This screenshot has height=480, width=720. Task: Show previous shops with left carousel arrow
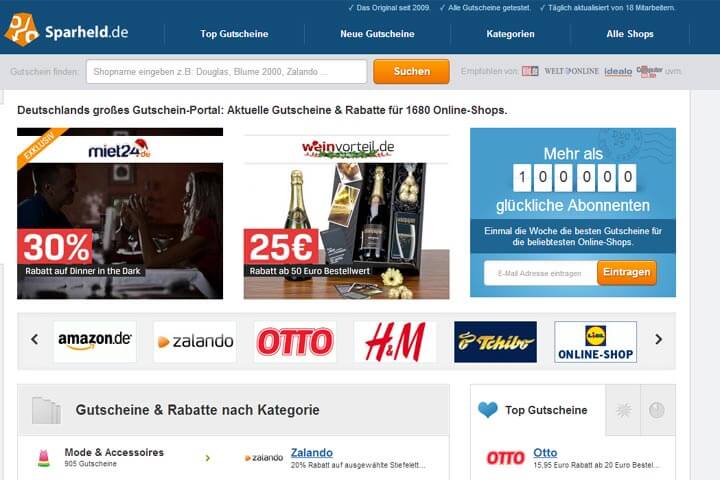34,339
